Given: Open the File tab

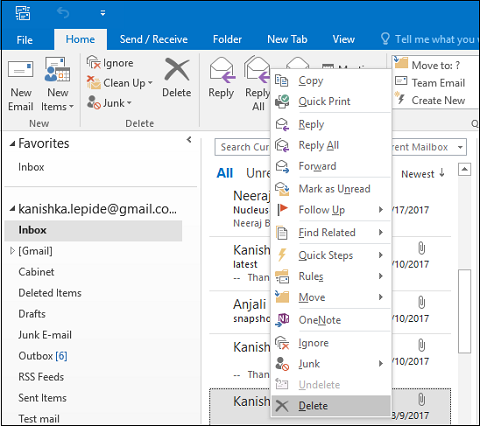Looking at the screenshot, I should 25,40.
